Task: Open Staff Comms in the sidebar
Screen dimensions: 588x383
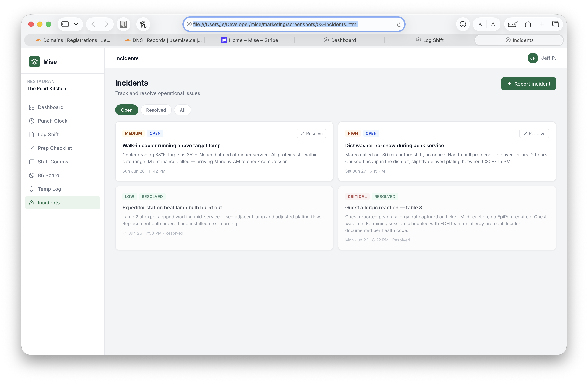Action: click(x=63, y=162)
